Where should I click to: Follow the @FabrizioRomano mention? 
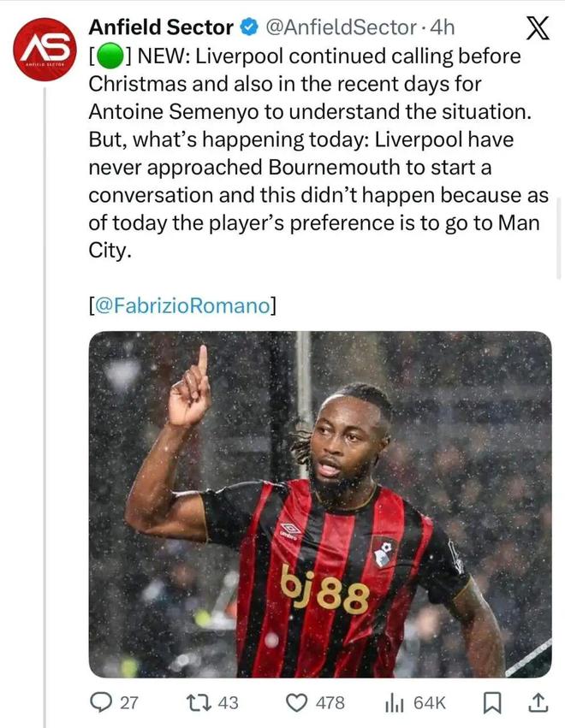182,305
